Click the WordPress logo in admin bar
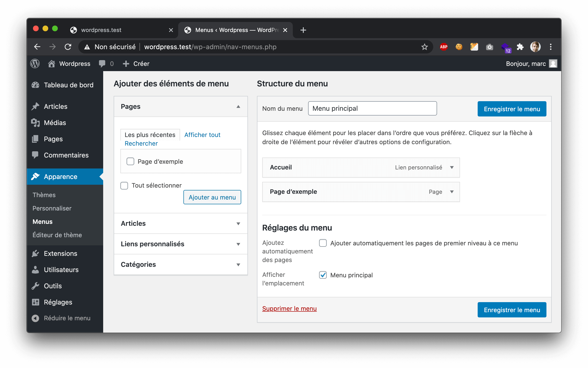The image size is (588, 368). pyautogui.click(x=35, y=64)
